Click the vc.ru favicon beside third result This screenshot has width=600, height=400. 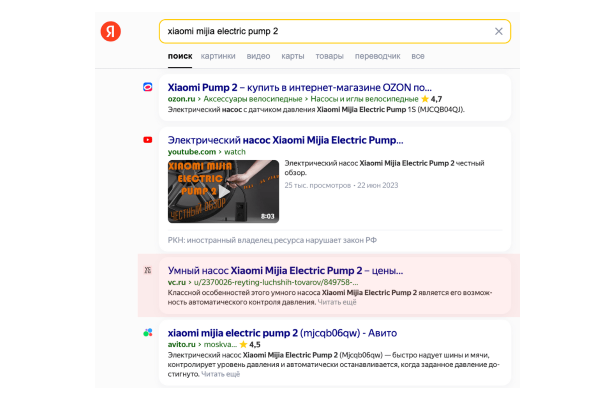pyautogui.click(x=148, y=270)
